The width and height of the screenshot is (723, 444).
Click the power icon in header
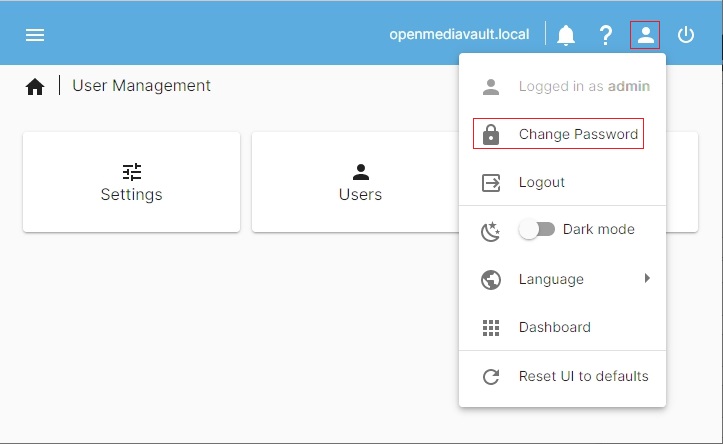(686, 35)
